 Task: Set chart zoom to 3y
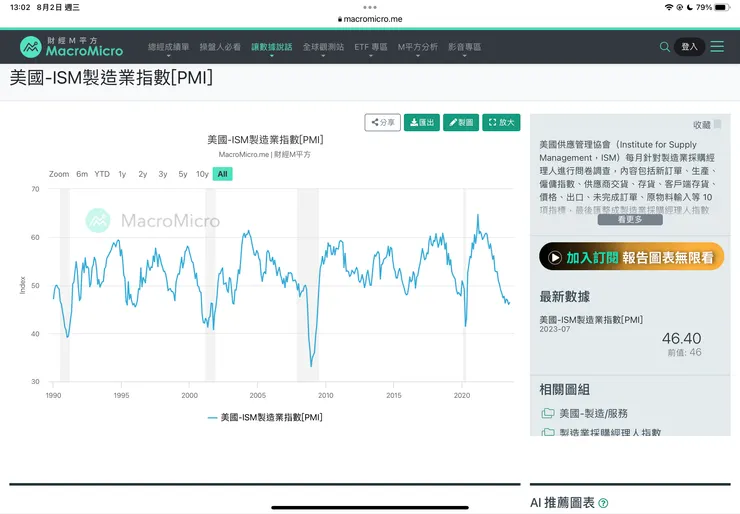point(163,174)
